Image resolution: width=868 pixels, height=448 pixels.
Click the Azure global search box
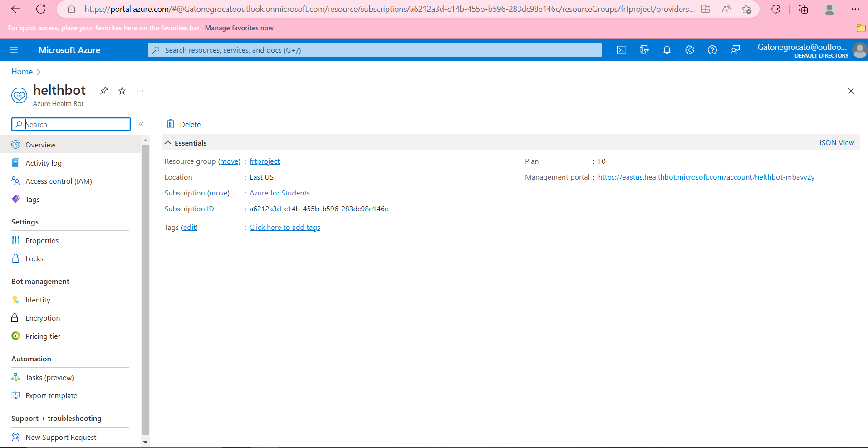click(x=375, y=50)
